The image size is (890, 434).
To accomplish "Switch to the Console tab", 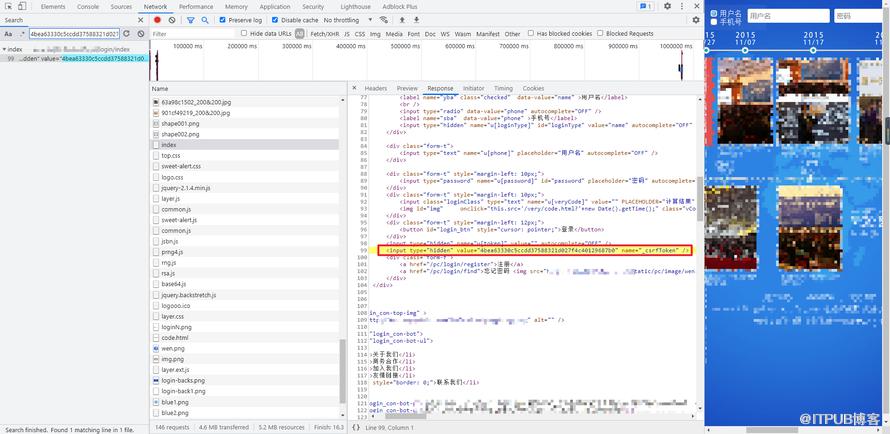I will pyautogui.click(x=87, y=7).
